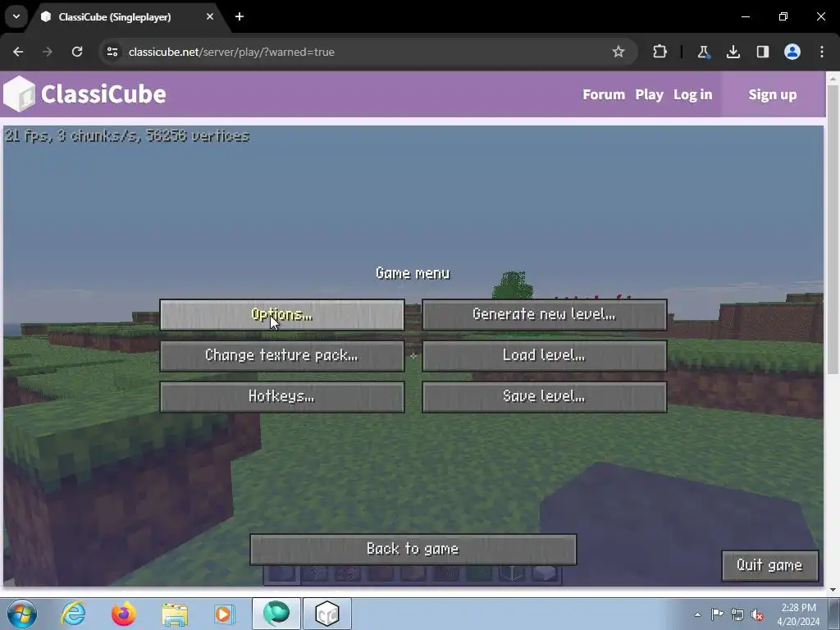Open the Play link in header
The height and width of the screenshot is (630, 840).
click(650, 94)
